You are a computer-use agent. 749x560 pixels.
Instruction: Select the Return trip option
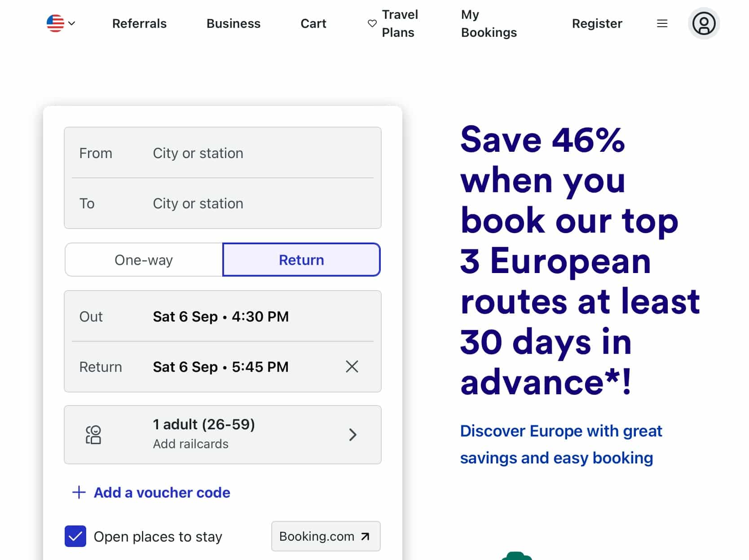301,260
